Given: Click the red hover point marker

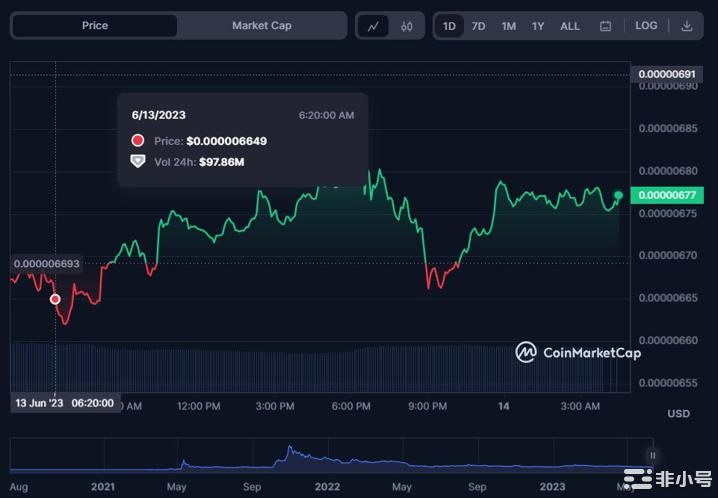Looking at the screenshot, I should [55, 299].
